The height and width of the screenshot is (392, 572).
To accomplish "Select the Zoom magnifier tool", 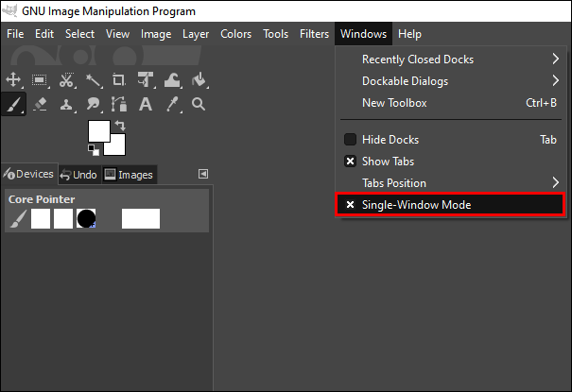I will (199, 104).
